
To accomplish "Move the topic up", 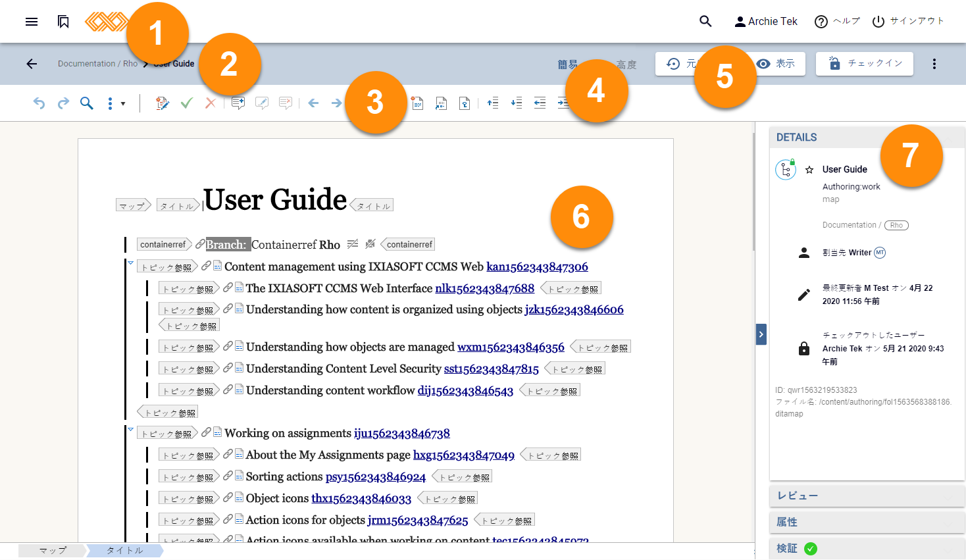I will pyautogui.click(x=492, y=103).
